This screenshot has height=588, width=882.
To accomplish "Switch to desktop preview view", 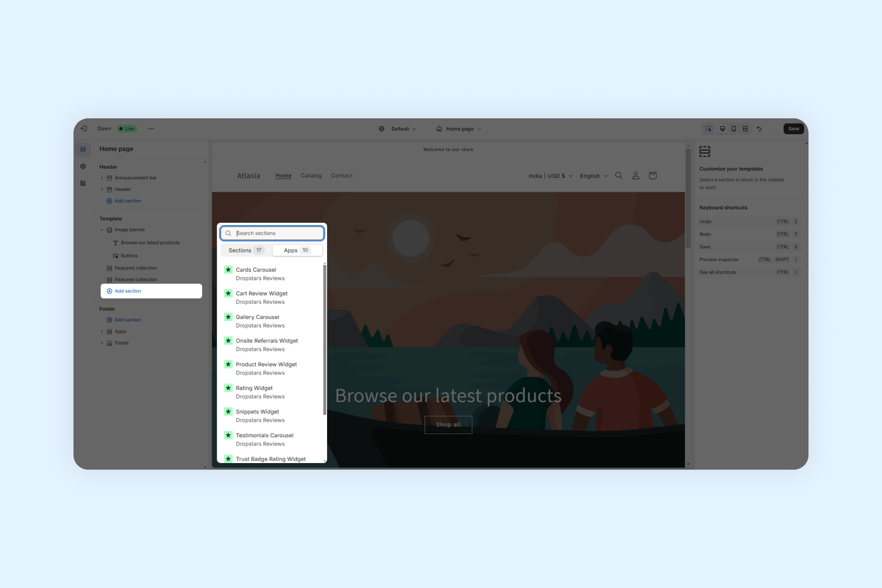I will 722,129.
